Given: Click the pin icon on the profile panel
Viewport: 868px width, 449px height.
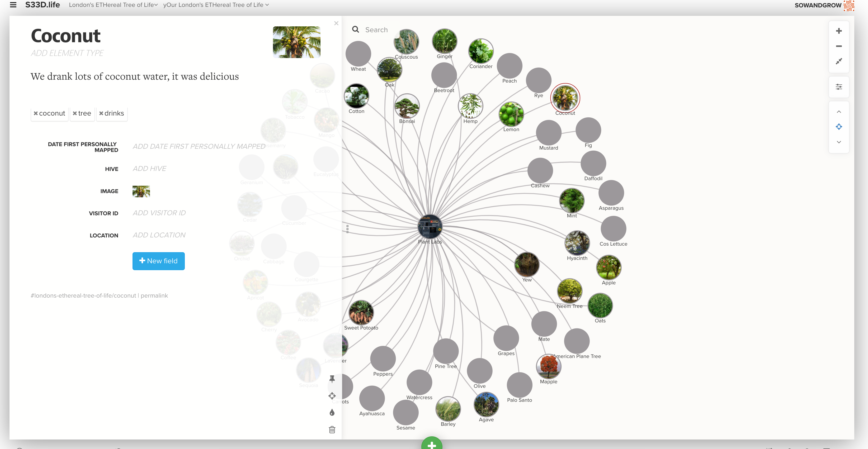Looking at the screenshot, I should pos(332,379).
